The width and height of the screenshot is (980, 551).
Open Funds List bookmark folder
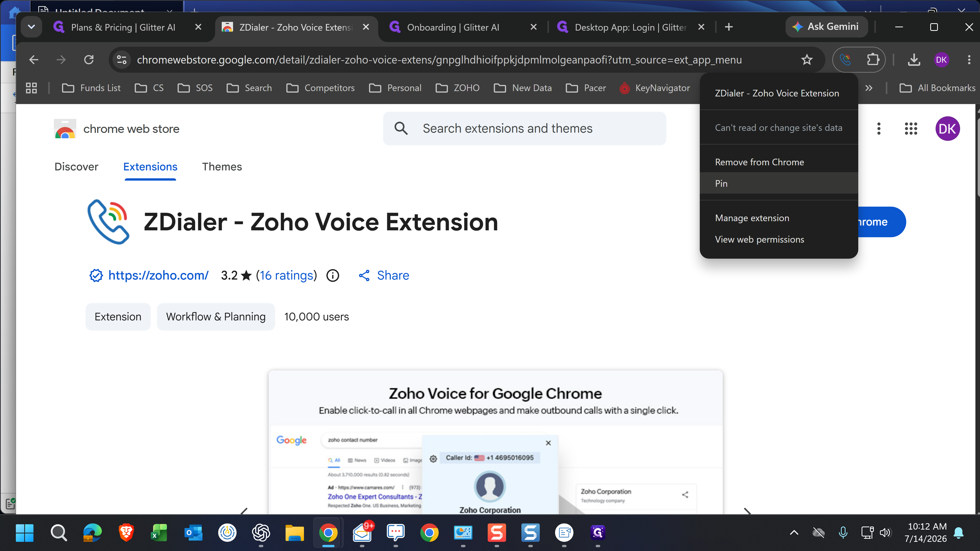pos(91,88)
